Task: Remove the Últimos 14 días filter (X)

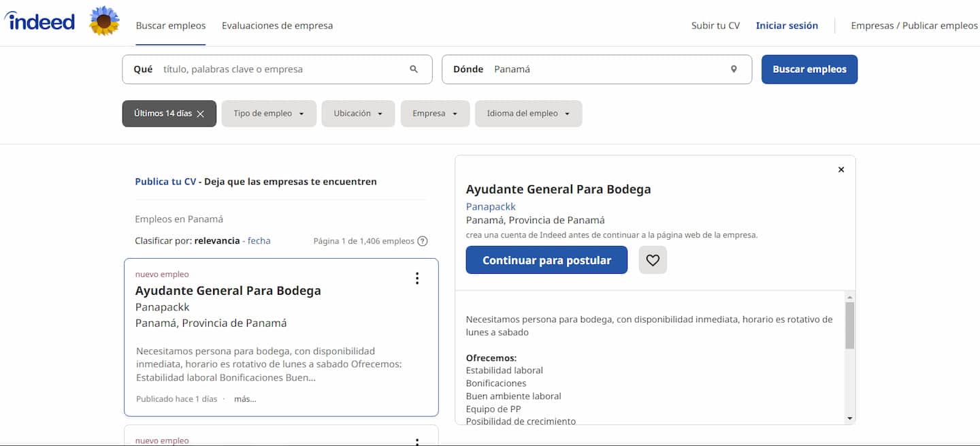Action: 200,114
